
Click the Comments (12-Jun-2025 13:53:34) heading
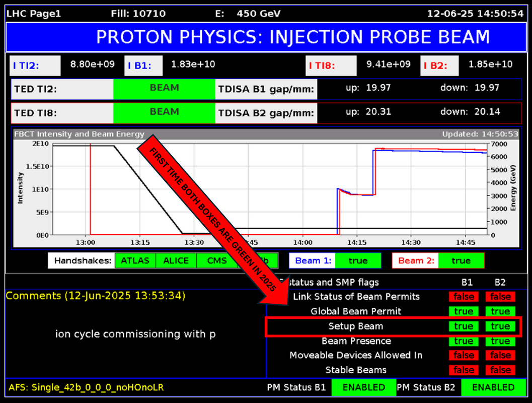click(96, 296)
